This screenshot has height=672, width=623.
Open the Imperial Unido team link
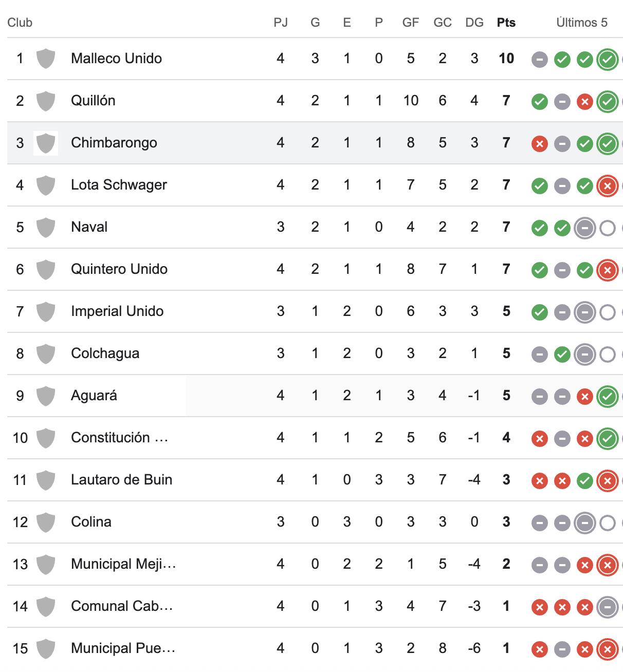point(117,311)
